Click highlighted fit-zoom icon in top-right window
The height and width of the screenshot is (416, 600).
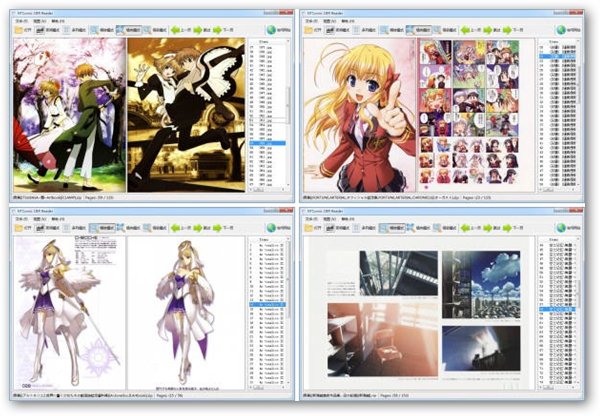pyautogui.click(x=411, y=30)
